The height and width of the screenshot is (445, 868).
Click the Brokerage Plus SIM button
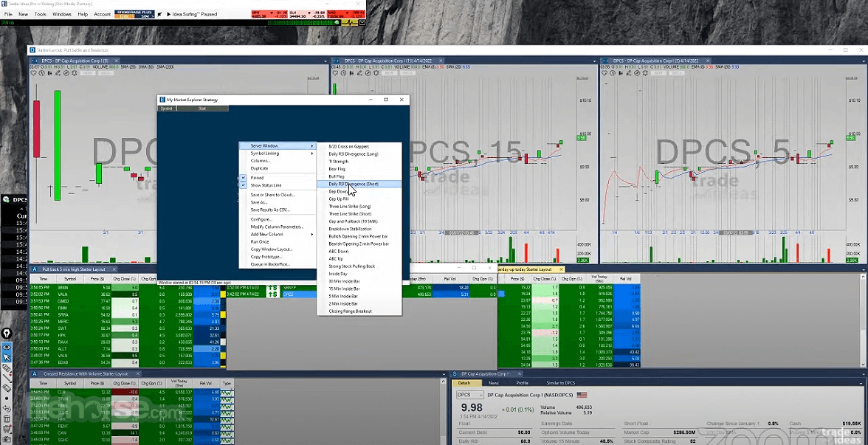tap(145, 16)
